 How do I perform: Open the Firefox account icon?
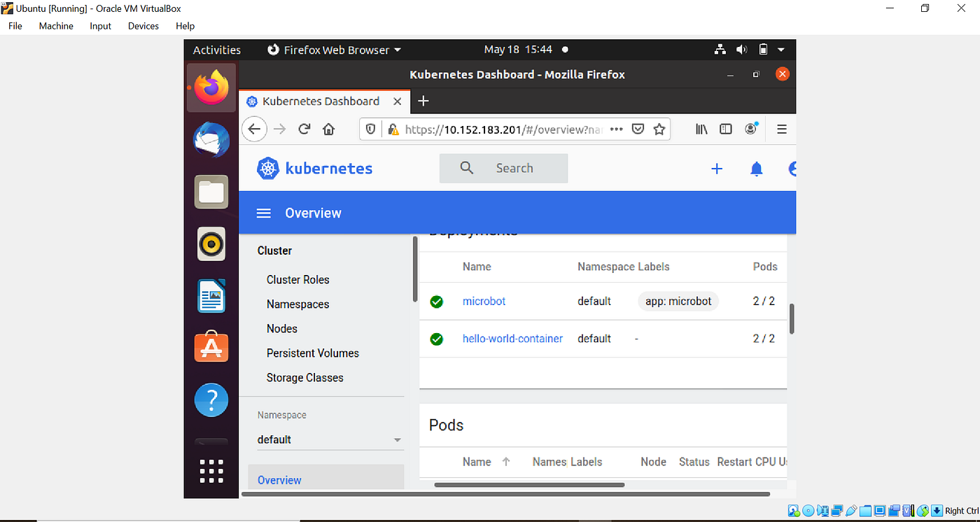click(x=750, y=129)
